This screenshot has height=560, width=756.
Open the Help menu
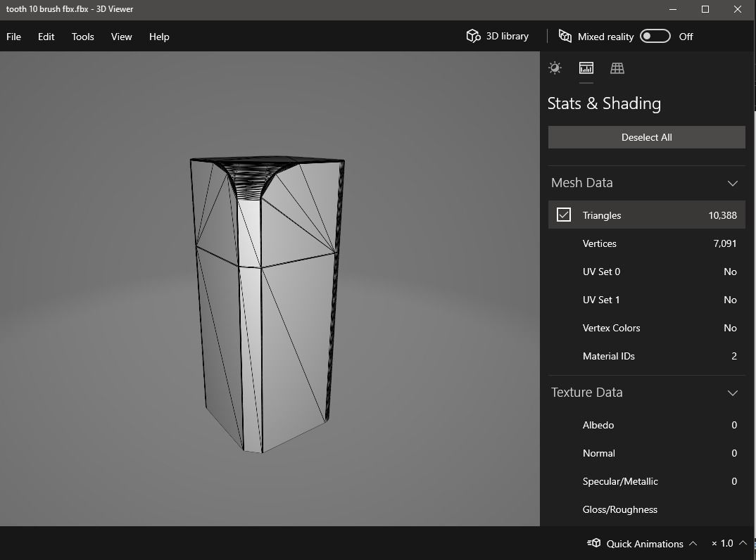tap(159, 37)
